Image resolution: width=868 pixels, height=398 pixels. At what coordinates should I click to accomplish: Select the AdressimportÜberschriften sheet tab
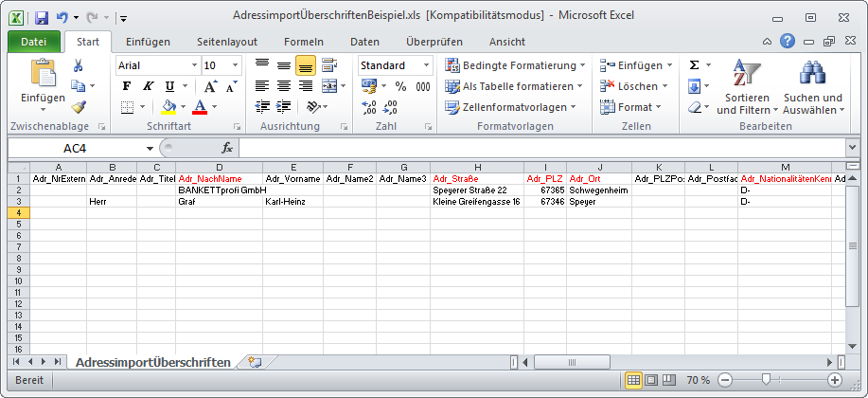(x=152, y=363)
